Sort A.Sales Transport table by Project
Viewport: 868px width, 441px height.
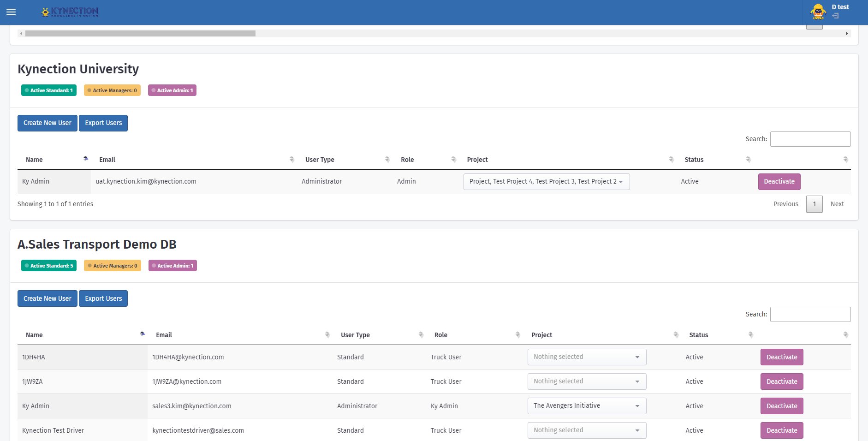pyautogui.click(x=602, y=335)
